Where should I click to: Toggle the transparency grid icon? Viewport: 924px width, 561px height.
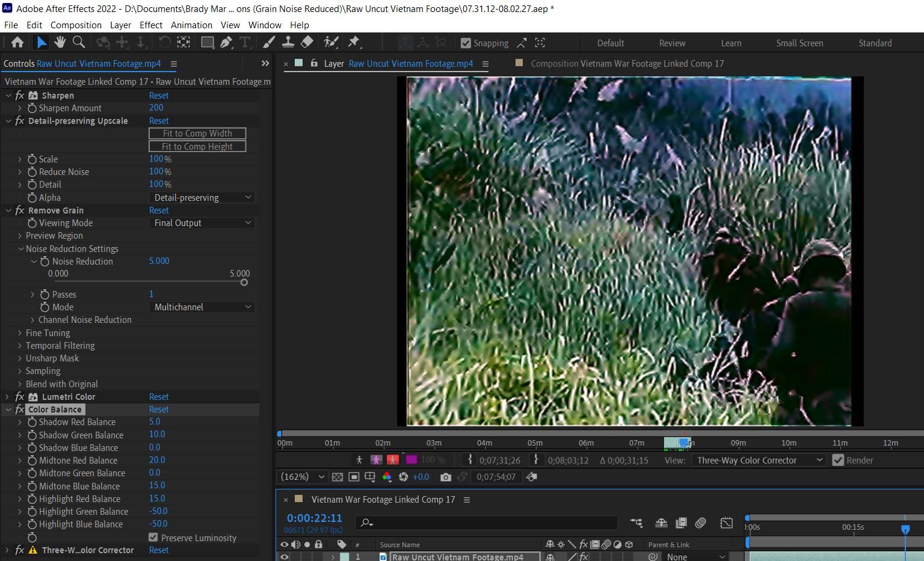(x=337, y=477)
